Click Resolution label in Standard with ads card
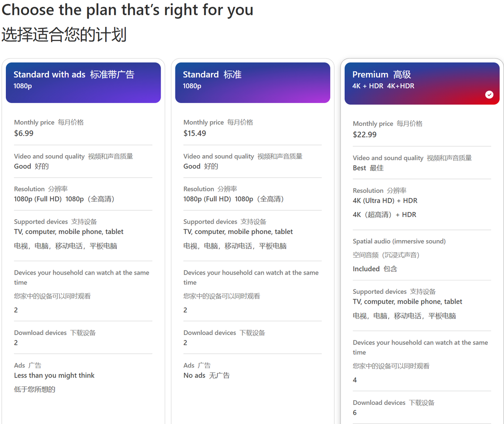The width and height of the screenshot is (504, 424). click(x=30, y=189)
